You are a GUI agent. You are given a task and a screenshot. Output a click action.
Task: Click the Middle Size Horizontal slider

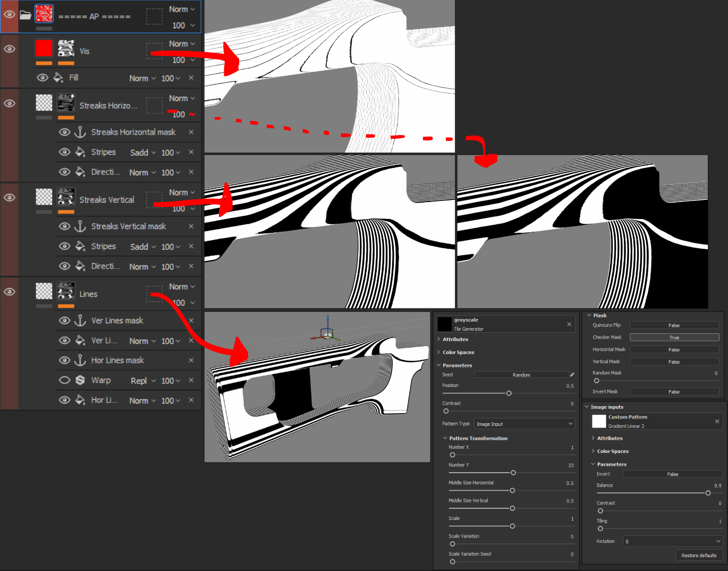pos(511,490)
